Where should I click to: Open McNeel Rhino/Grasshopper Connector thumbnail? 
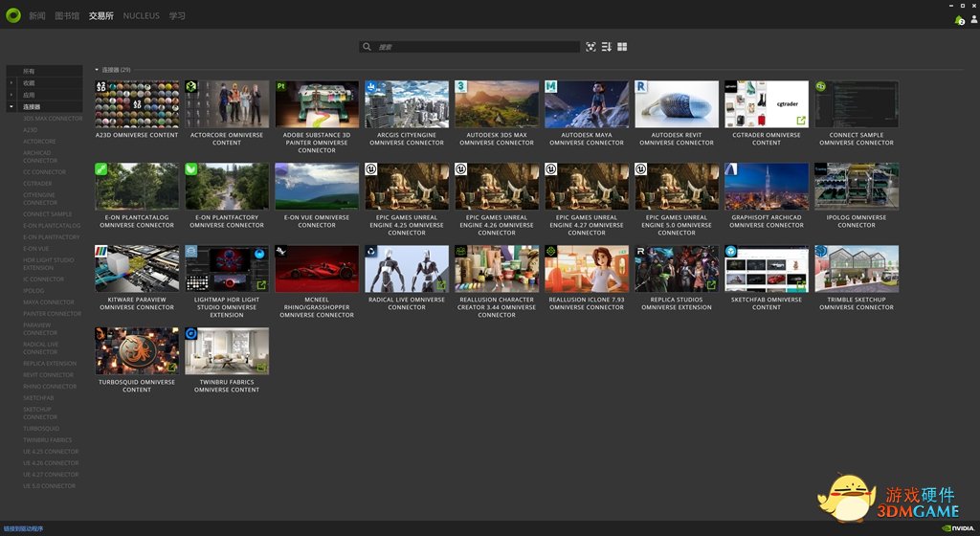[x=317, y=269]
